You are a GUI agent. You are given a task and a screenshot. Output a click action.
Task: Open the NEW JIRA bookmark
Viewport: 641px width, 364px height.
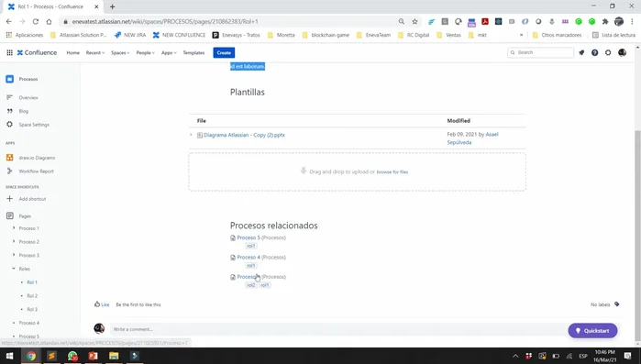point(130,35)
